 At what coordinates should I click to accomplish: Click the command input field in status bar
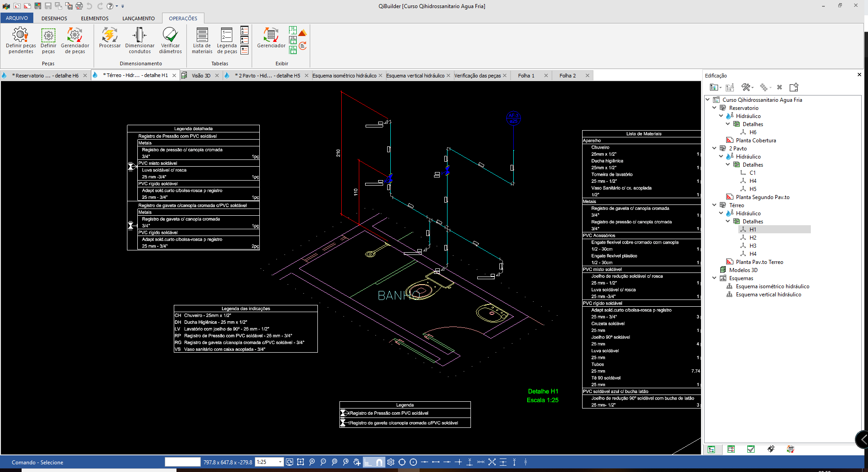182,462
